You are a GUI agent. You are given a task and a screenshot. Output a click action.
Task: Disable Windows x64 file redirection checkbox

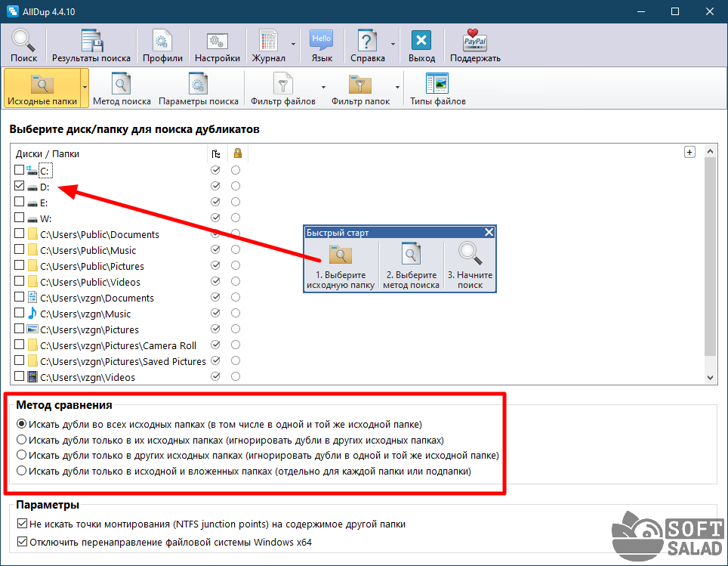click(22, 542)
